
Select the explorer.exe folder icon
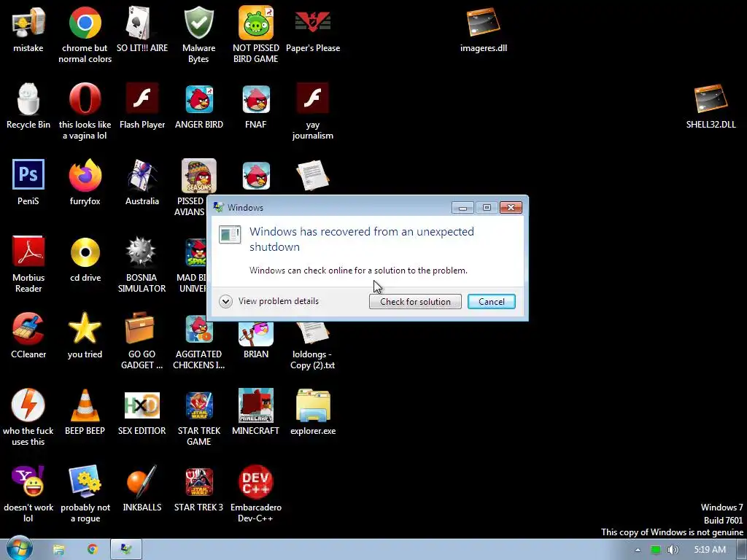tap(312, 405)
